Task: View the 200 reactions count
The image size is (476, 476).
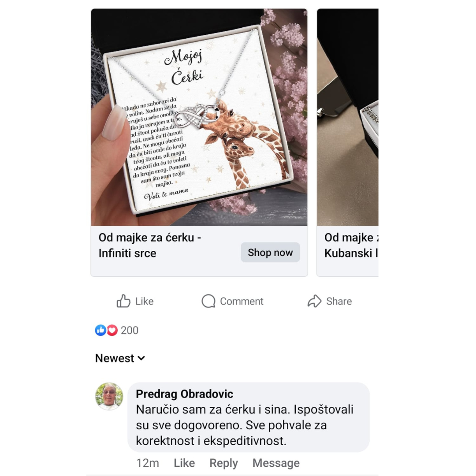Action: coord(129,330)
